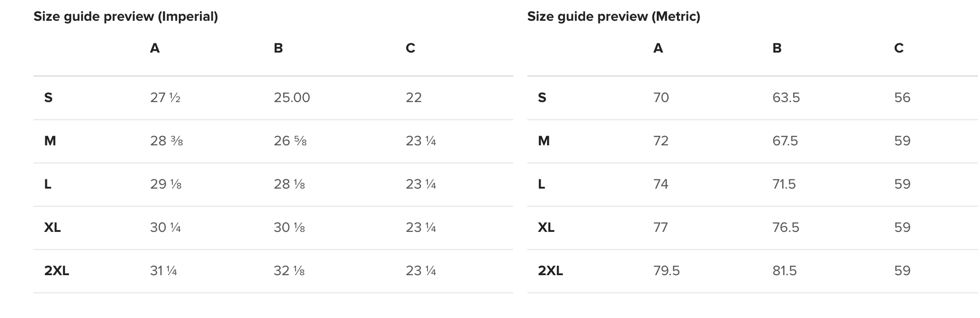Click the 2XL row label in Metric table
Viewport: 980px width, 318px height.
pos(550,271)
